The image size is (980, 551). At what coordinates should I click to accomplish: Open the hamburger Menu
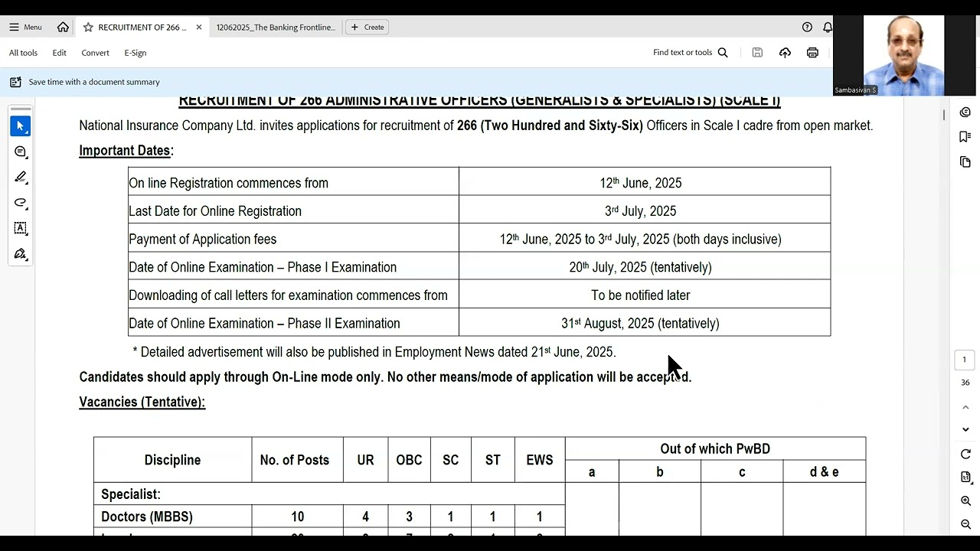[x=25, y=27]
